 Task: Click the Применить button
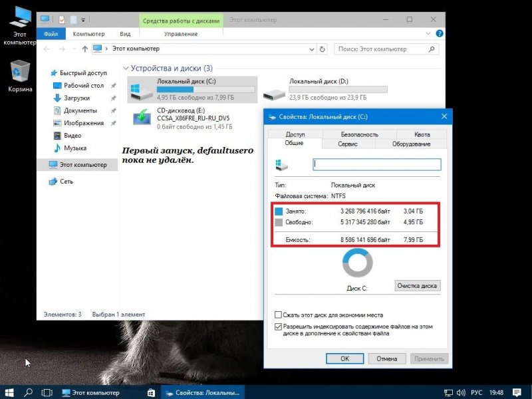click(x=429, y=358)
